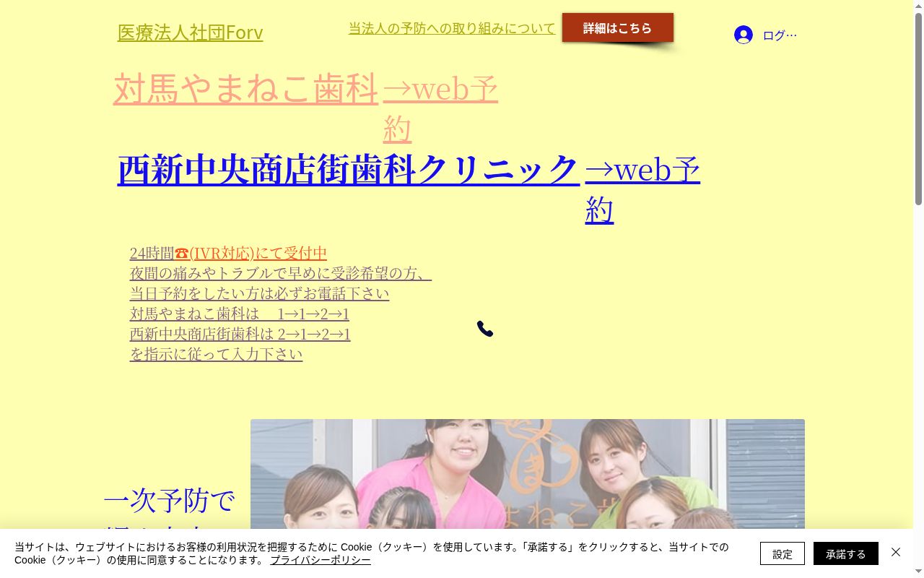Viewport: 924px width, 578px height.
Task: Click the ログイン text beside avatar
Action: pos(780,35)
